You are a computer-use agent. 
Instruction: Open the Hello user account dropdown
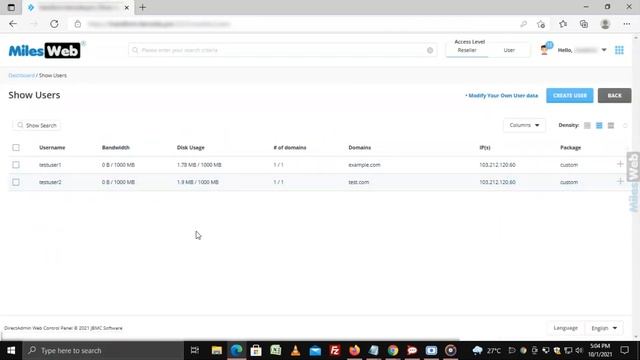point(582,50)
